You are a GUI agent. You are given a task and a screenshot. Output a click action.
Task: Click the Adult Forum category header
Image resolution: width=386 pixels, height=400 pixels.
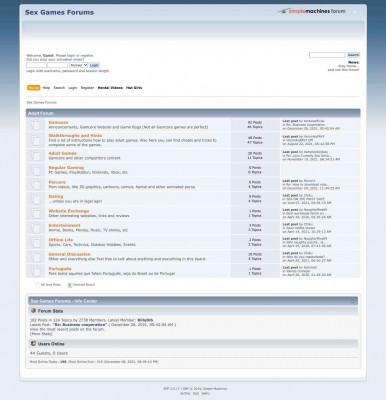[41, 113]
